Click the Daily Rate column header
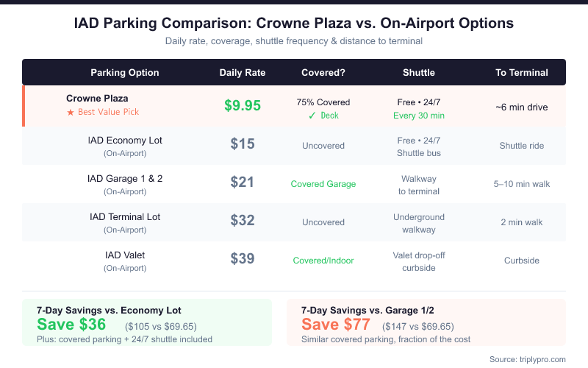The width and height of the screenshot is (588, 368). point(243,72)
